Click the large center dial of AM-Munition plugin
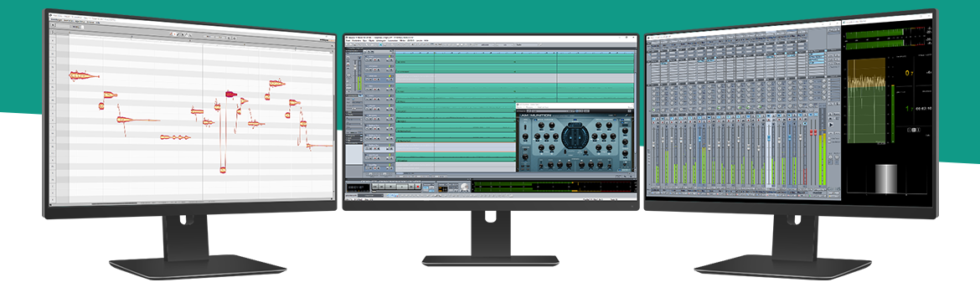The height and width of the screenshot is (308, 980). (x=575, y=136)
